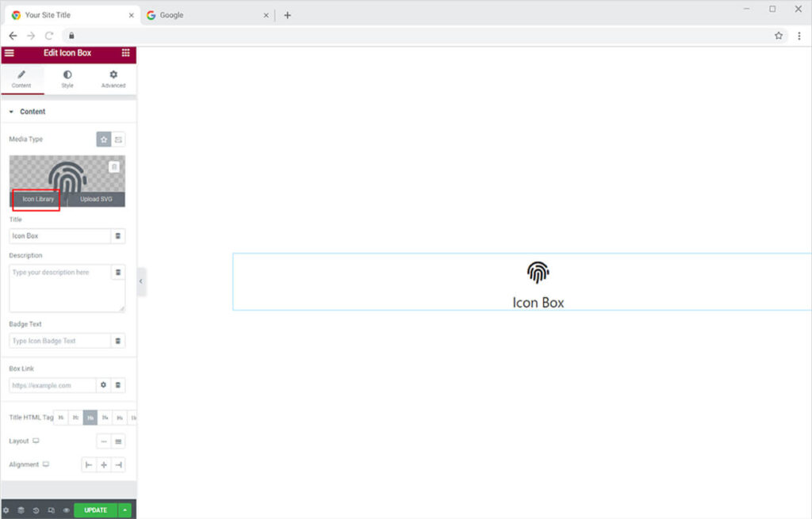Screen dimensions: 812x519
Task: Open the History icon in bottom bar
Action: (36, 510)
